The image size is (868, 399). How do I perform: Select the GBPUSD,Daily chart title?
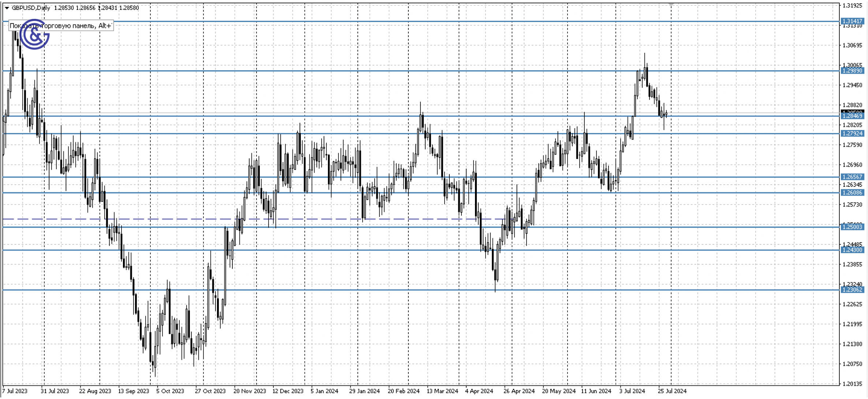click(32, 7)
